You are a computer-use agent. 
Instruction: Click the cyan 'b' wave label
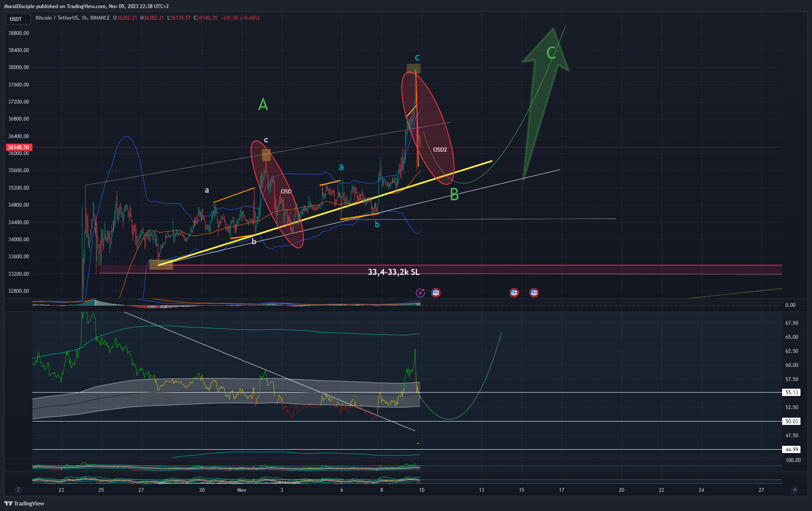377,224
